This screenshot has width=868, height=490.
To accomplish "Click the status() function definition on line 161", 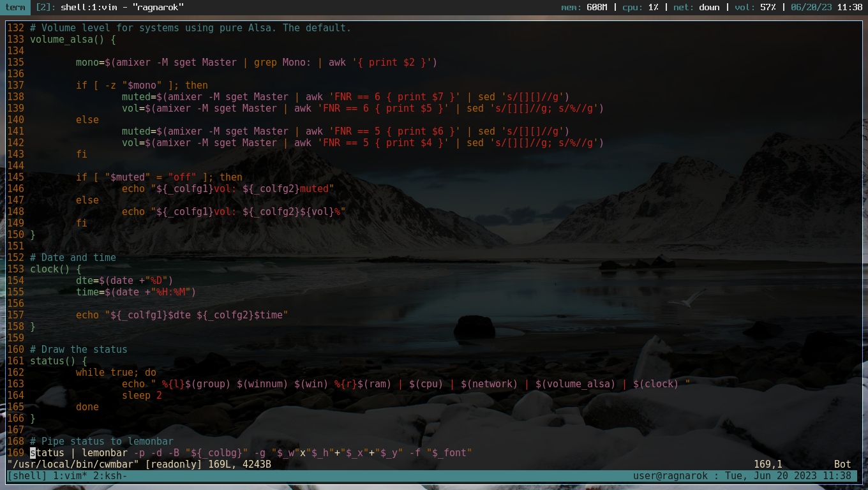I will coord(59,361).
